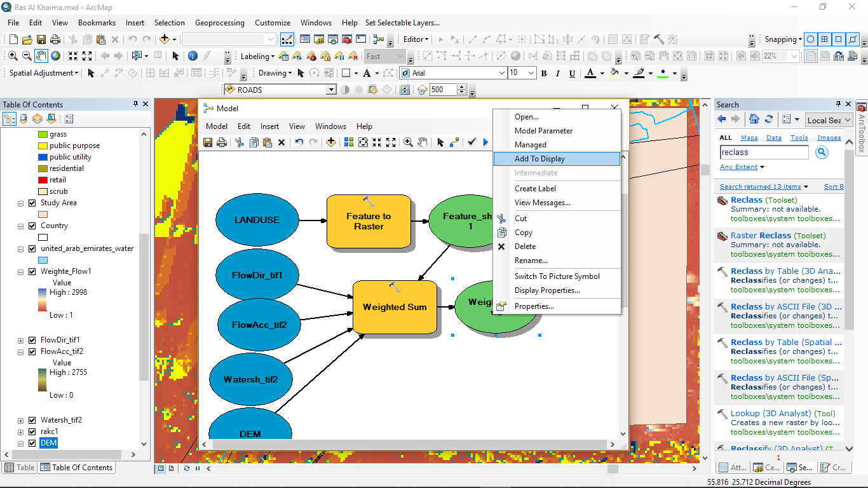Image resolution: width=868 pixels, height=488 pixels.
Task: Click Add Data icon in Model toolbar
Action: coord(330,142)
